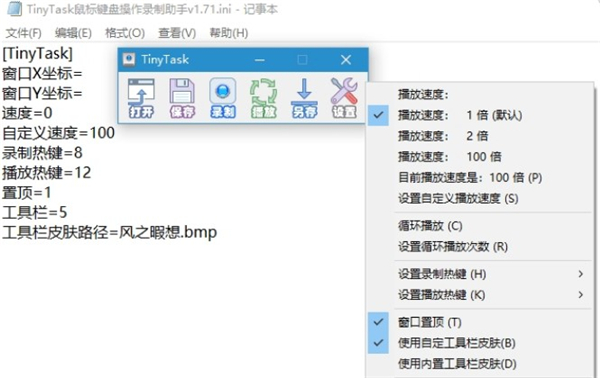Open the 设置 (Settings) tools icon
The width and height of the screenshot is (600, 378).
click(344, 98)
